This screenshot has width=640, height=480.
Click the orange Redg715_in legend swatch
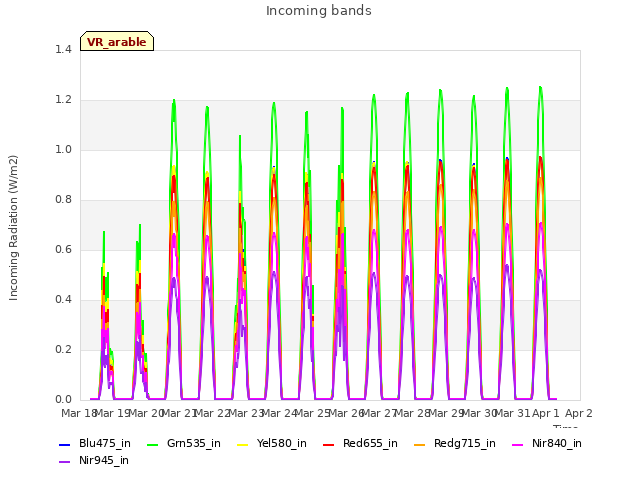tap(420, 444)
